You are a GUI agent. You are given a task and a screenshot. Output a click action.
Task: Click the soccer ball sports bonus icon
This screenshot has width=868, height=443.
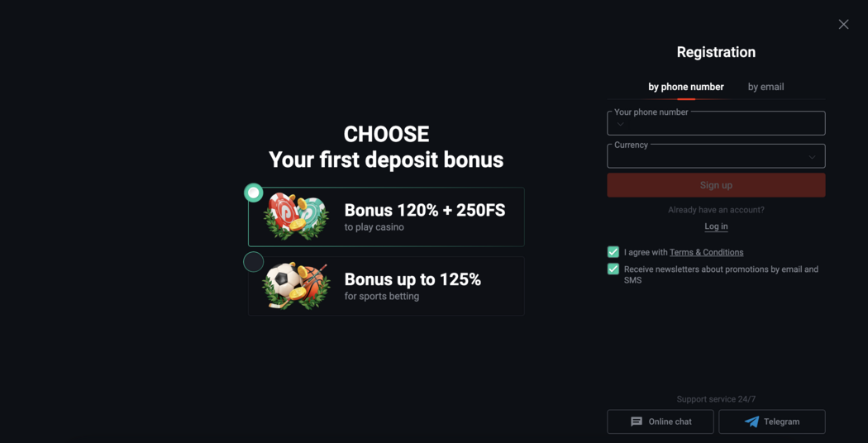click(296, 286)
